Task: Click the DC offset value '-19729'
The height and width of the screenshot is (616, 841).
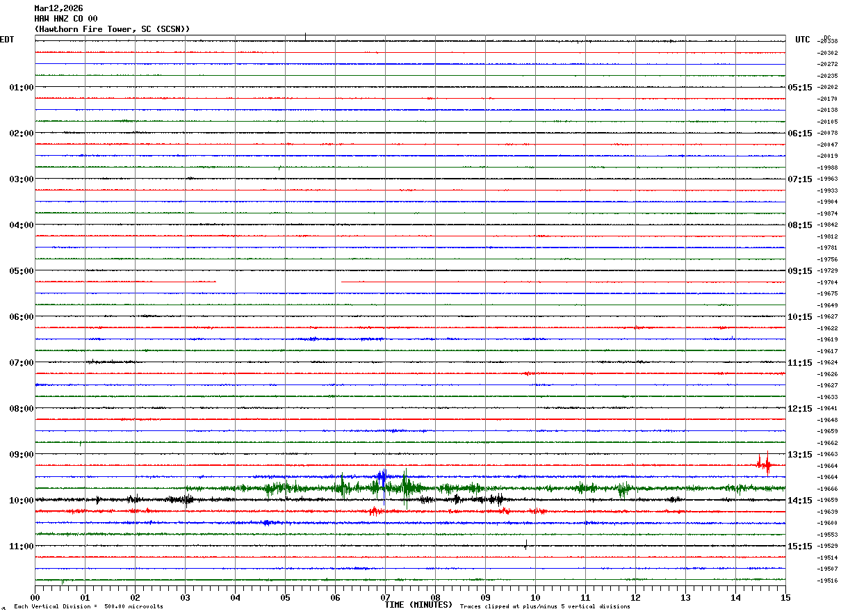Action: (828, 271)
